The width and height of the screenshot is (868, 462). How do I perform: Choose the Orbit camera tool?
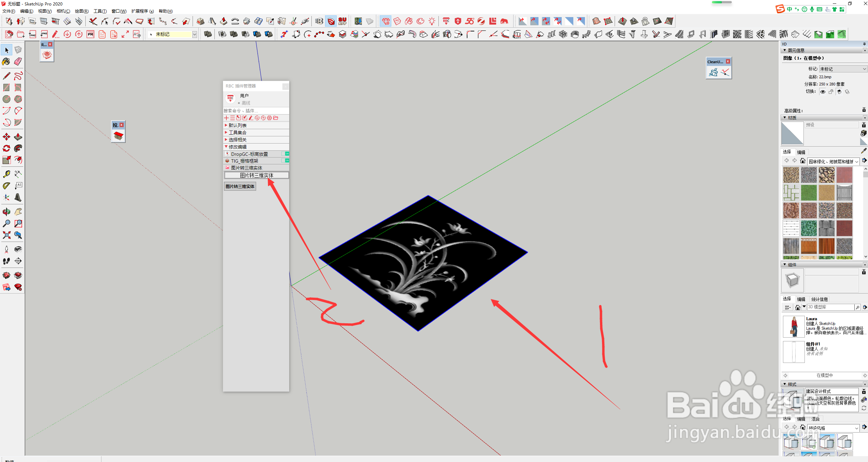tap(6, 212)
